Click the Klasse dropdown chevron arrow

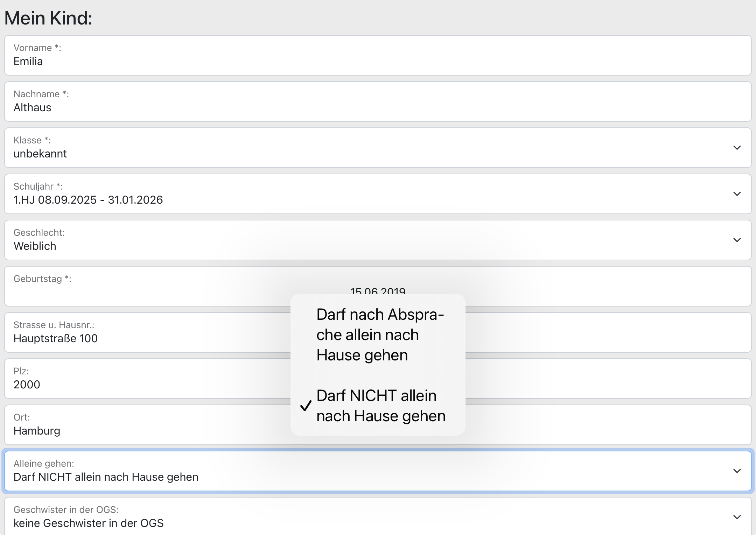pyautogui.click(x=737, y=148)
